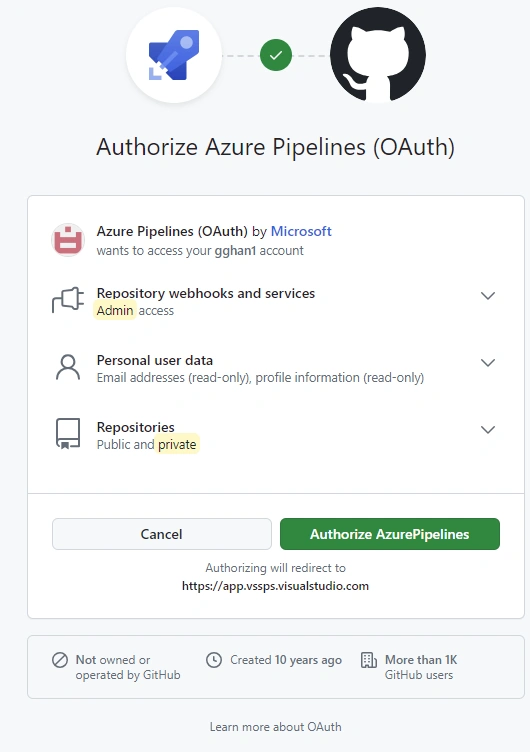
Task: Click 'Not owned or operated by GitHub' text
Action: (x=128, y=667)
